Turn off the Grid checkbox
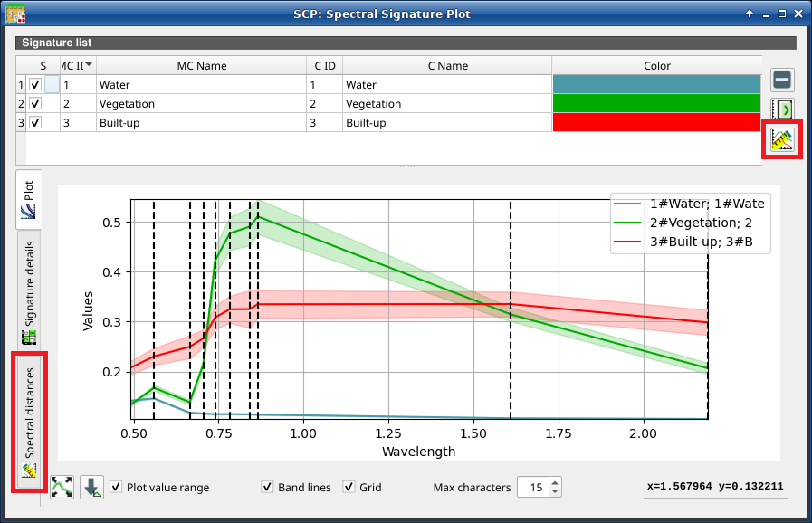The image size is (812, 523). coord(349,488)
